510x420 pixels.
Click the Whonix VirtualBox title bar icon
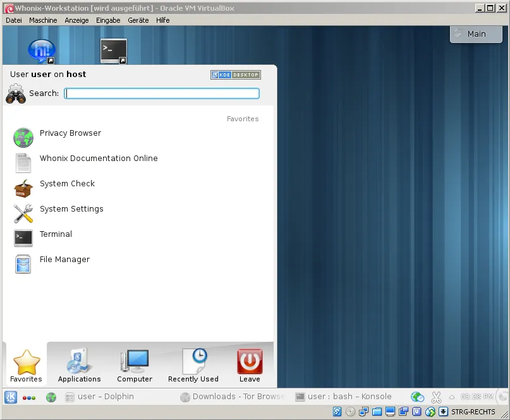tap(9, 8)
